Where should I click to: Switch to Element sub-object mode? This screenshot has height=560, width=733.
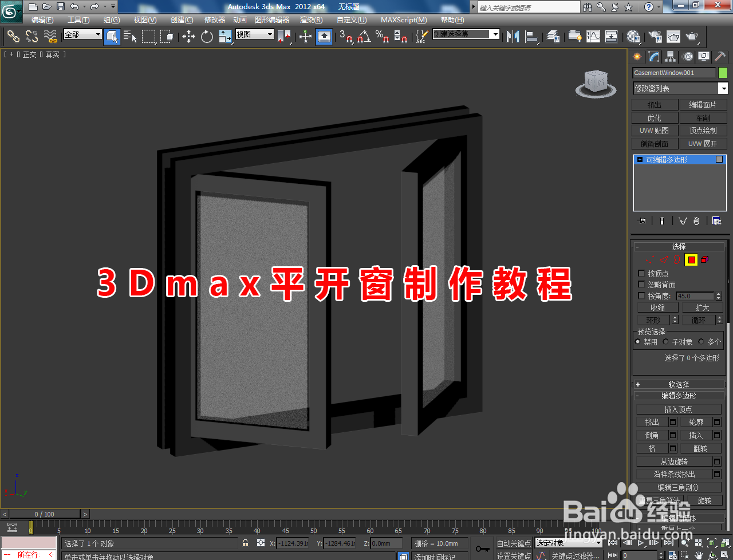(704, 259)
